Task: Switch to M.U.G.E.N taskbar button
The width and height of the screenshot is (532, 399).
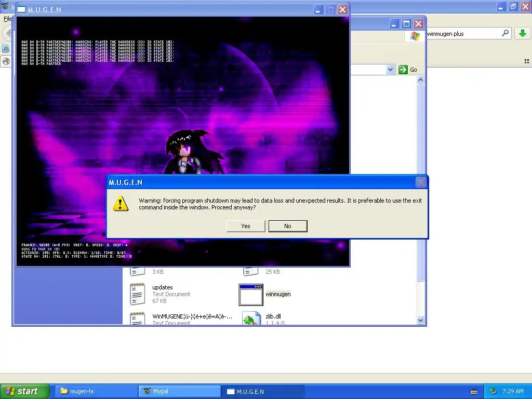Action: pyautogui.click(x=262, y=391)
